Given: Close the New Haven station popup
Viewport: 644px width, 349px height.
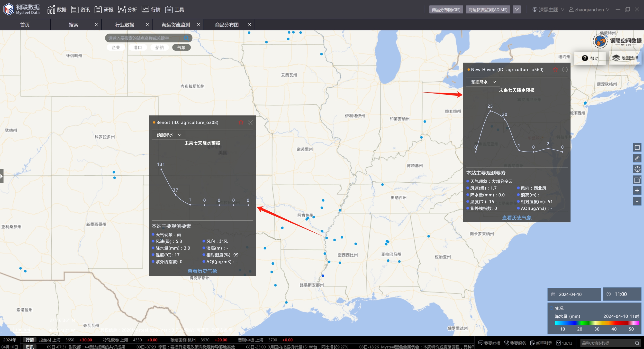Looking at the screenshot, I should point(565,70).
